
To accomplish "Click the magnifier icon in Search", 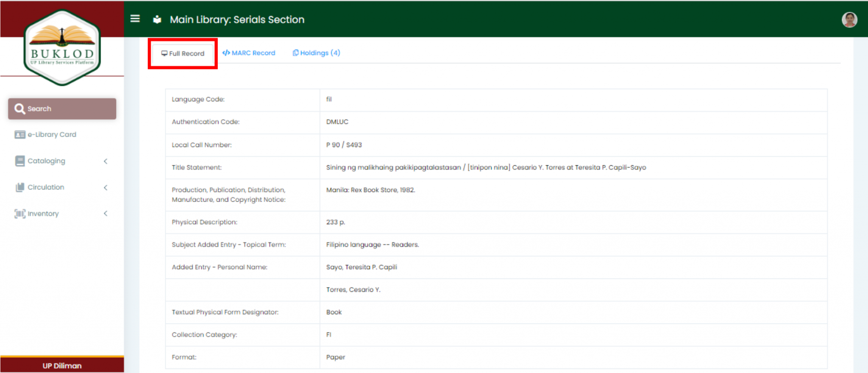I will [19, 109].
